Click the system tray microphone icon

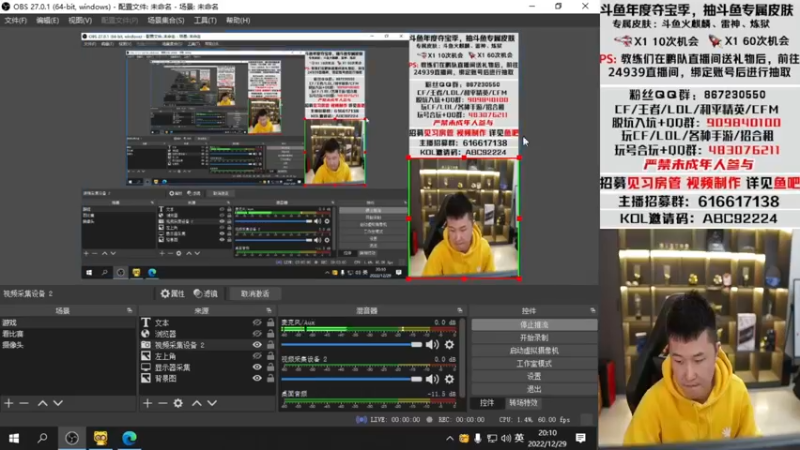click(x=478, y=438)
